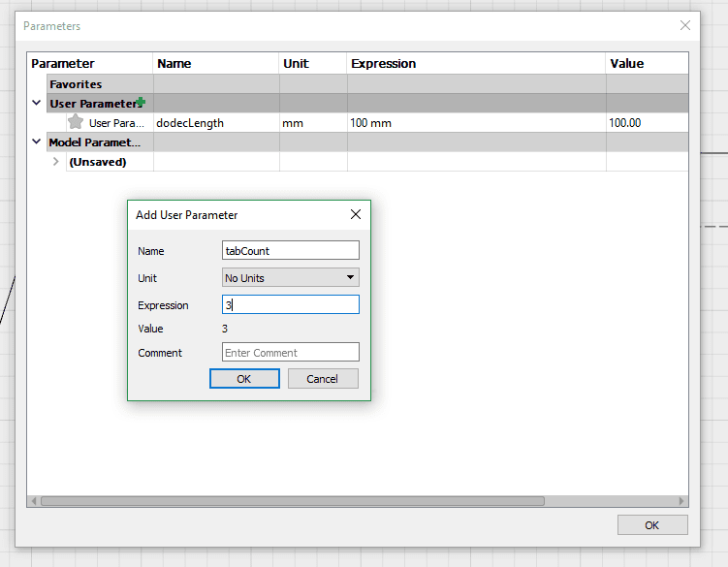Viewport: 728px width, 567px height.
Task: Click the green plus to add user parameter
Action: click(x=142, y=102)
